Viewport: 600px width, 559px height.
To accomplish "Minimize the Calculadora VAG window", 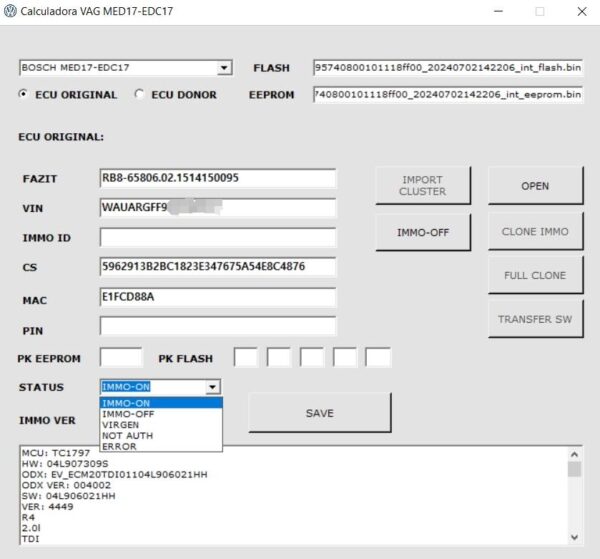I will point(498,11).
